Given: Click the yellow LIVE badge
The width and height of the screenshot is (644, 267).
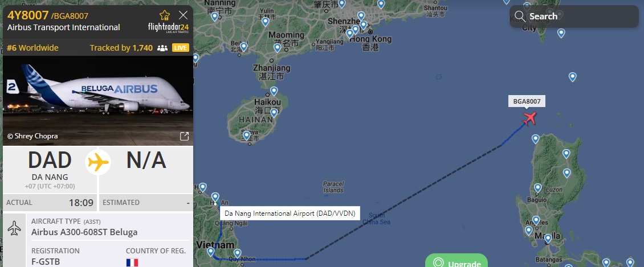Looking at the screenshot, I should pos(181,48).
